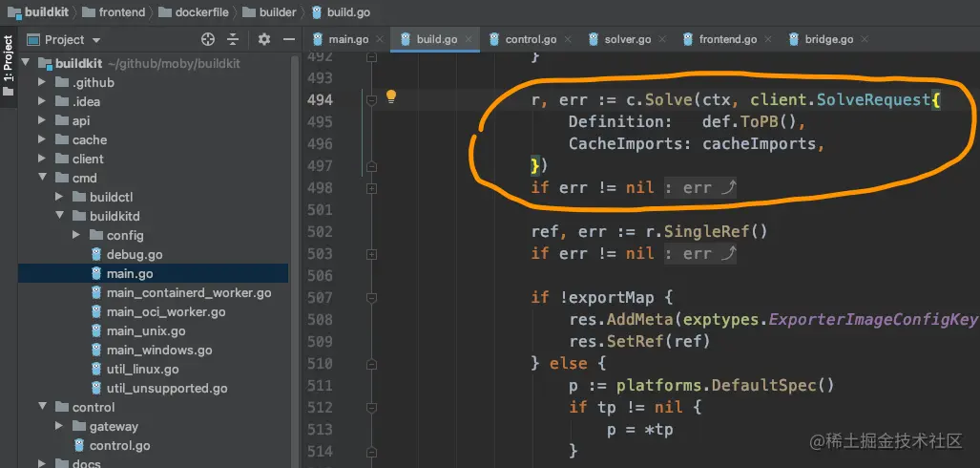
Task: Expand the config folder
Action: tap(76, 235)
